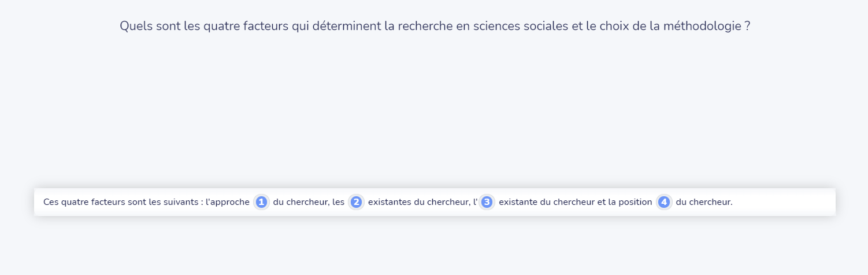This screenshot has height=275, width=868.
Task: Select blank number 4 after "la position"
Action: (664, 202)
